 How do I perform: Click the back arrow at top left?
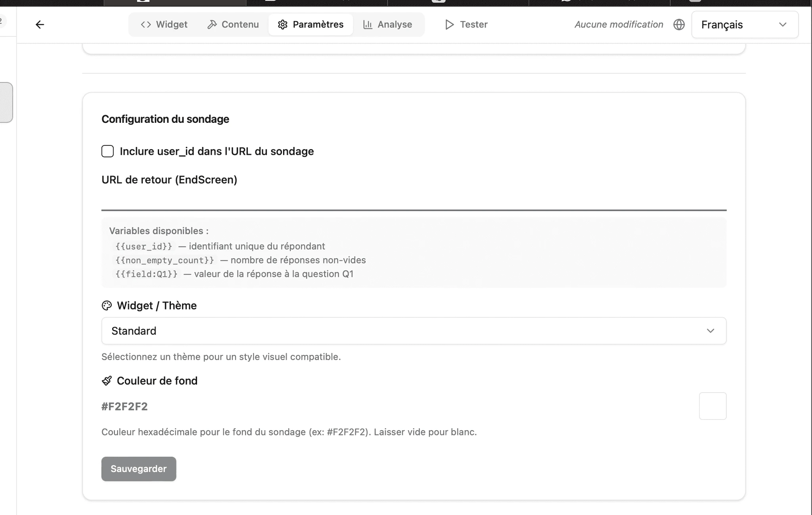(40, 24)
